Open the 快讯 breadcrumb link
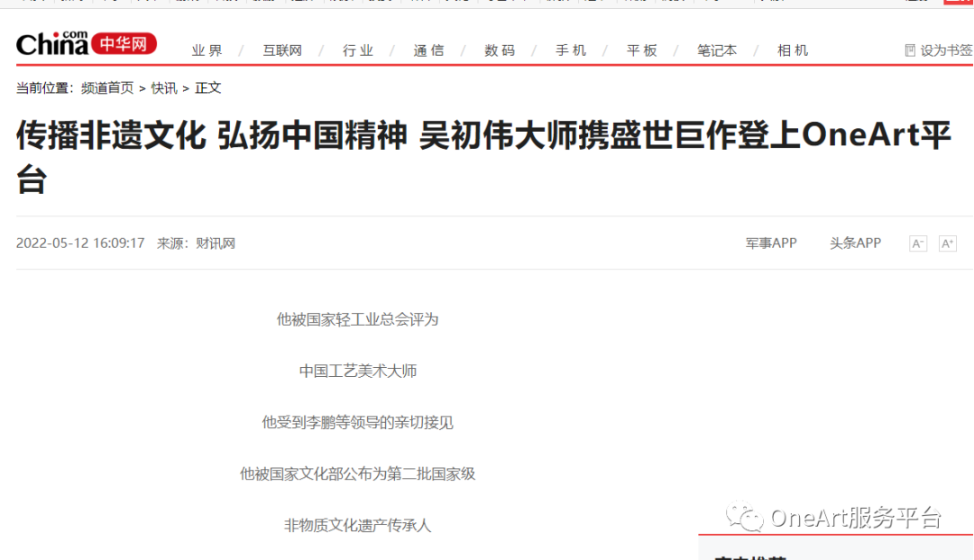974x560 pixels. [164, 88]
